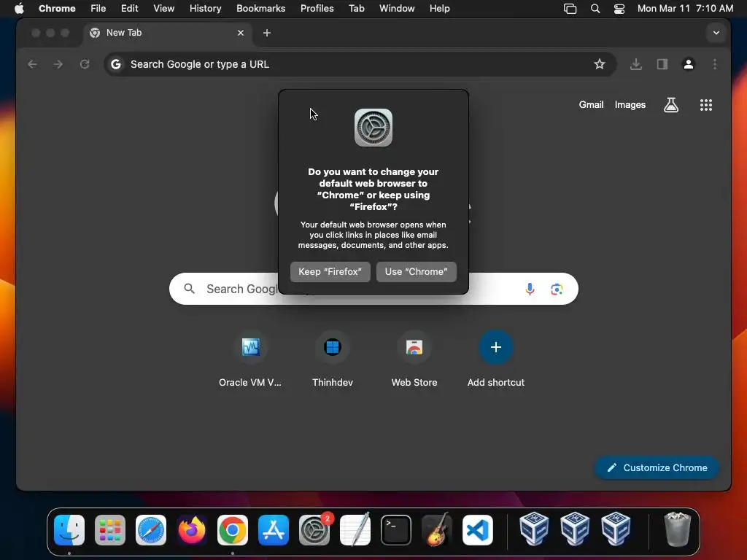Open Control Center in the menu bar

pos(619,9)
